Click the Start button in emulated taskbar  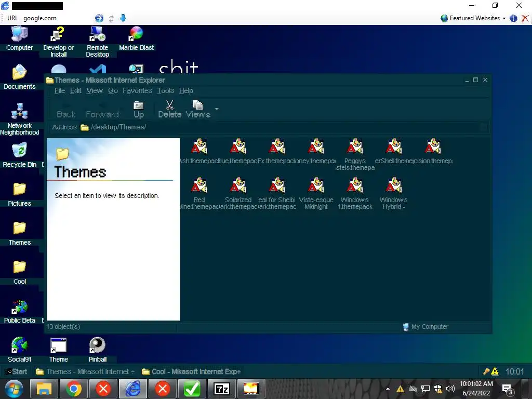pyautogui.click(x=16, y=371)
